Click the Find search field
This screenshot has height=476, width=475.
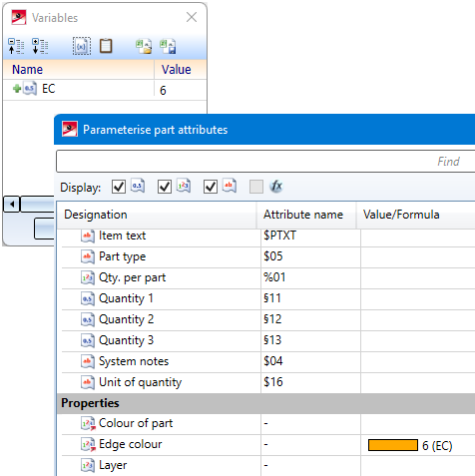[265, 162]
